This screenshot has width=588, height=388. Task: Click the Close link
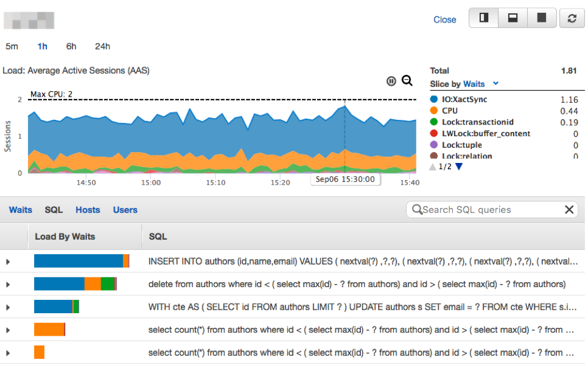[x=445, y=19]
